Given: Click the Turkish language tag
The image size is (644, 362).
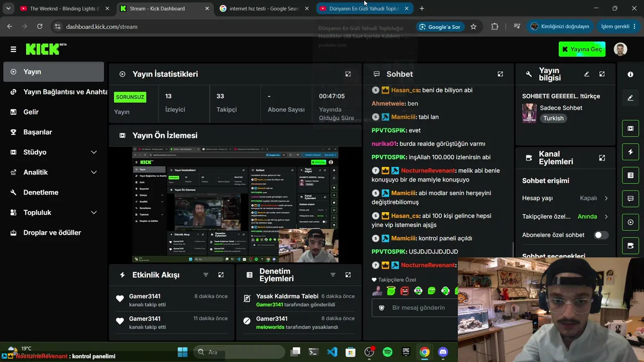Looking at the screenshot, I should [553, 118].
